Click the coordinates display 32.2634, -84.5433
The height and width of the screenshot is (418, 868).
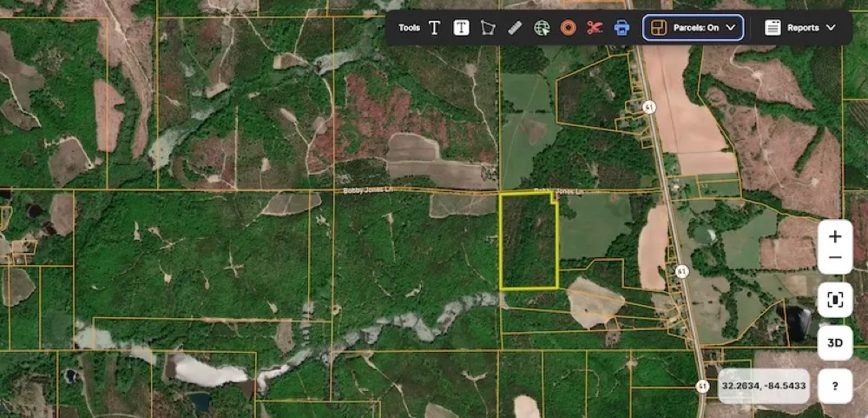point(764,386)
